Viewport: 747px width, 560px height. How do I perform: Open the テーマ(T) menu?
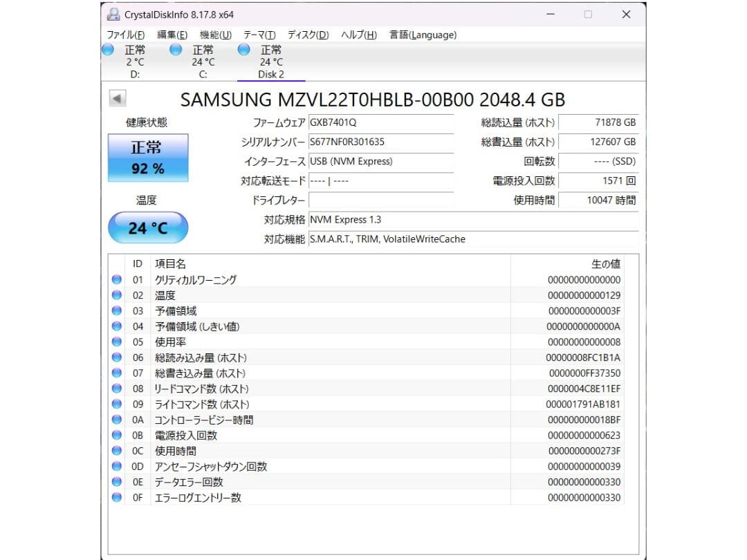[259, 35]
